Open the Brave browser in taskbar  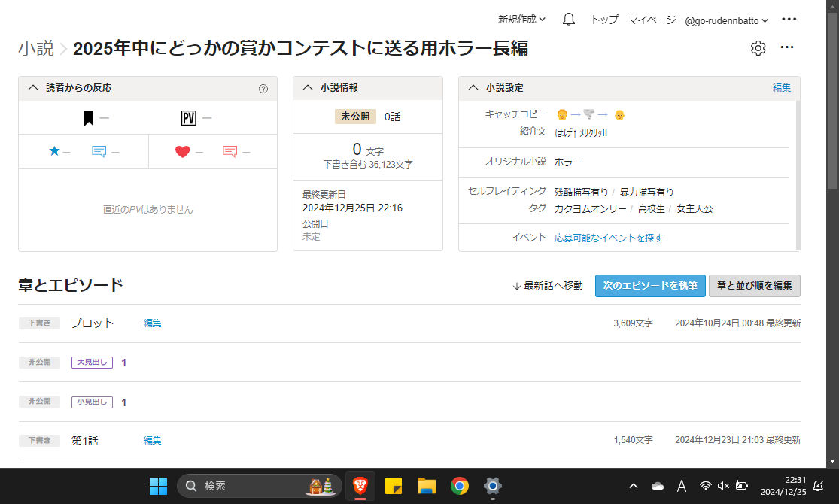(360, 486)
